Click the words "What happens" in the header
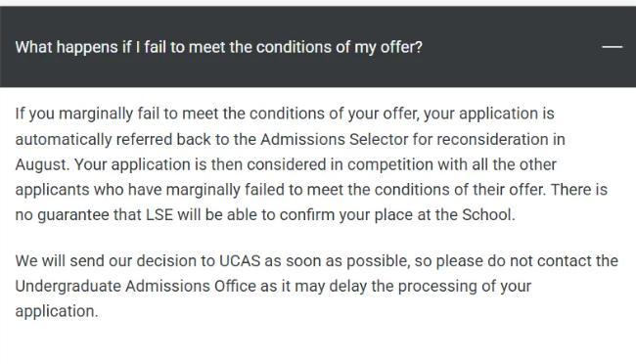Image resolution: width=636 pixels, height=364 pixels. [x=67, y=47]
